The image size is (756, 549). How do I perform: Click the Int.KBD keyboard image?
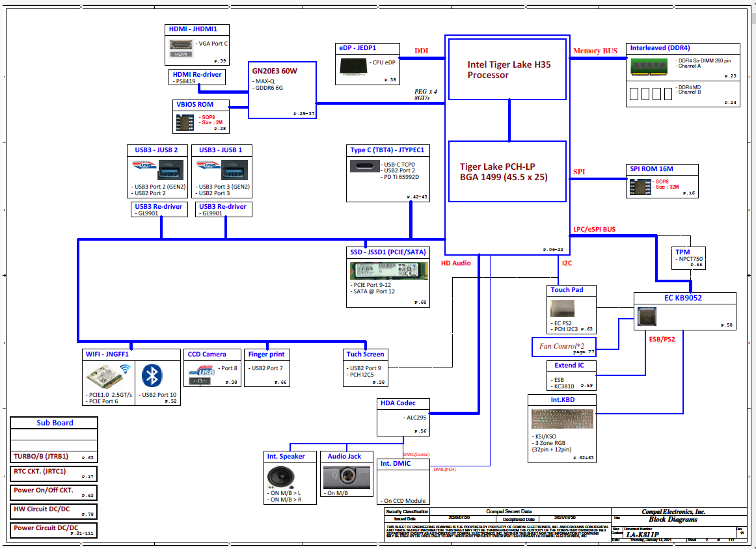[x=562, y=419]
